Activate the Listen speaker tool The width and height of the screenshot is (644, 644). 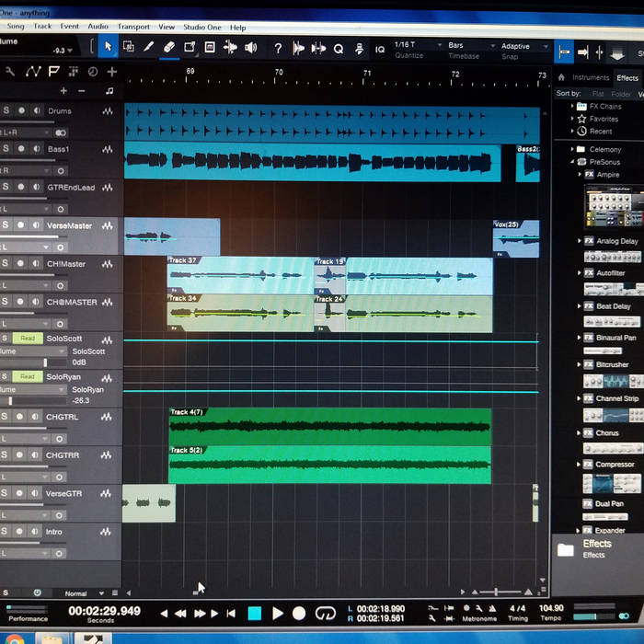click(250, 48)
